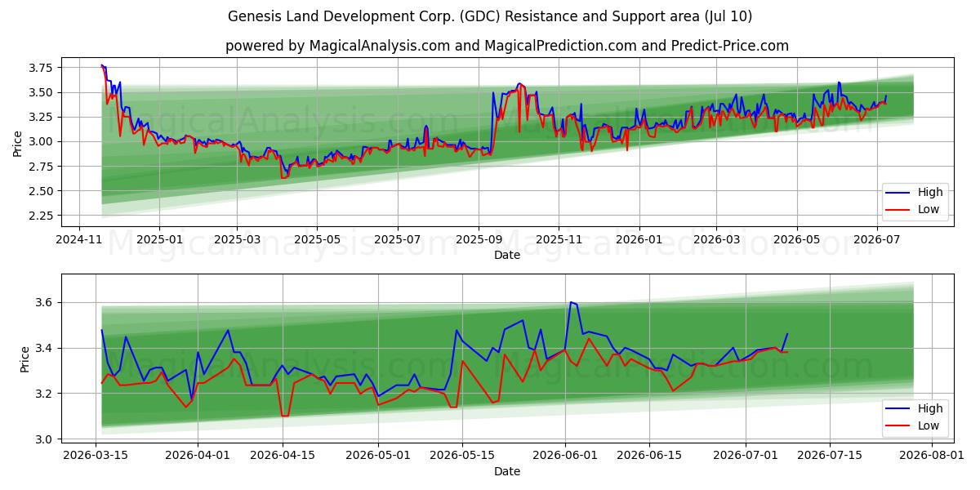
Task: Click the 2025-01 date tick label
Action: point(158,240)
